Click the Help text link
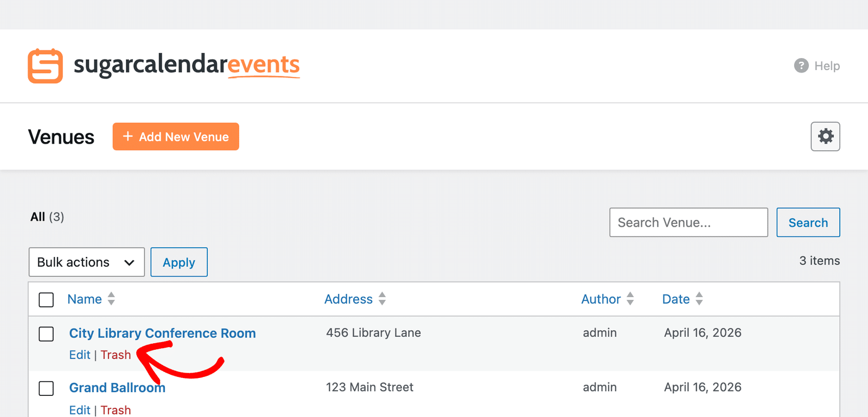The width and height of the screenshot is (868, 417). click(x=827, y=66)
